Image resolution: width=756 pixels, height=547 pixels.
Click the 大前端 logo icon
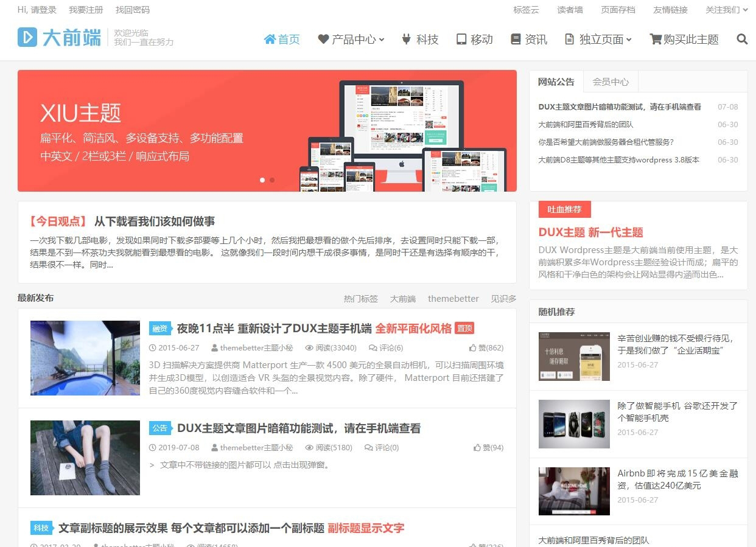pyautogui.click(x=27, y=37)
